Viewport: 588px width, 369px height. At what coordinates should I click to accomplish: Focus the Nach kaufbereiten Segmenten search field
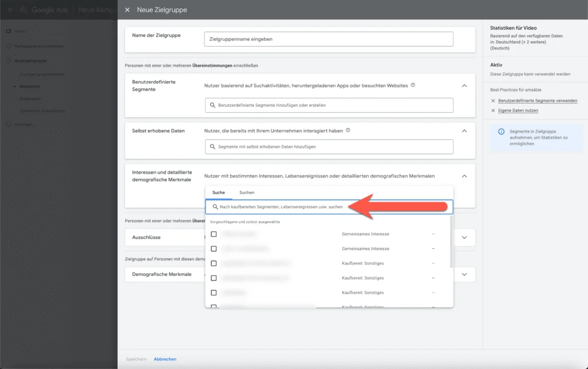pos(329,207)
